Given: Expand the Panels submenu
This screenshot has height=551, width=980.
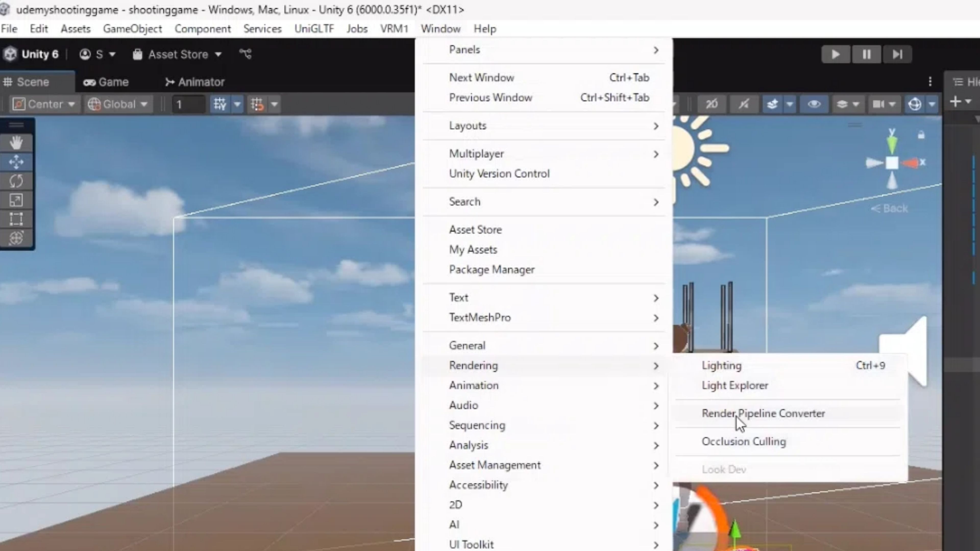Looking at the screenshot, I should [x=544, y=50].
